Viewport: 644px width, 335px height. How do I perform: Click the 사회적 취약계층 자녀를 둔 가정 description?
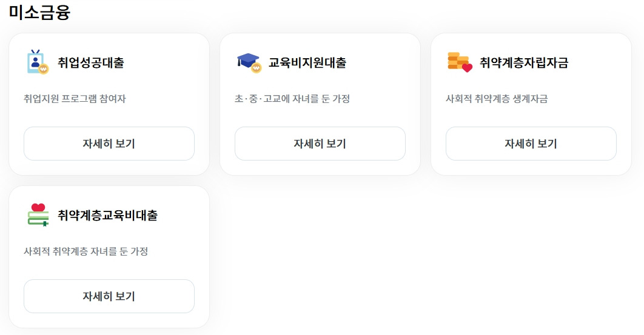click(x=86, y=251)
